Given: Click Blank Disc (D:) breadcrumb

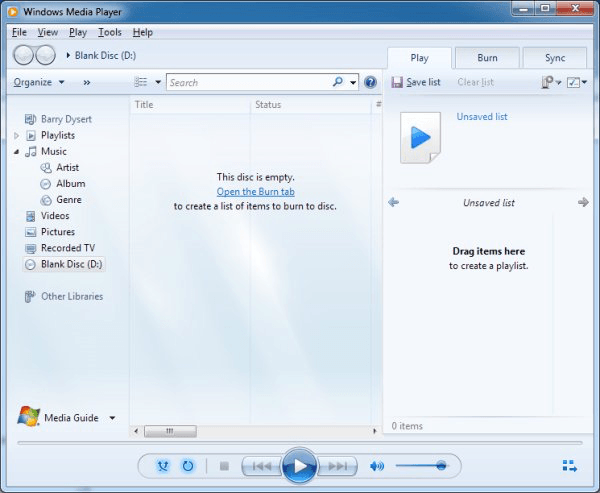Looking at the screenshot, I should point(105,56).
